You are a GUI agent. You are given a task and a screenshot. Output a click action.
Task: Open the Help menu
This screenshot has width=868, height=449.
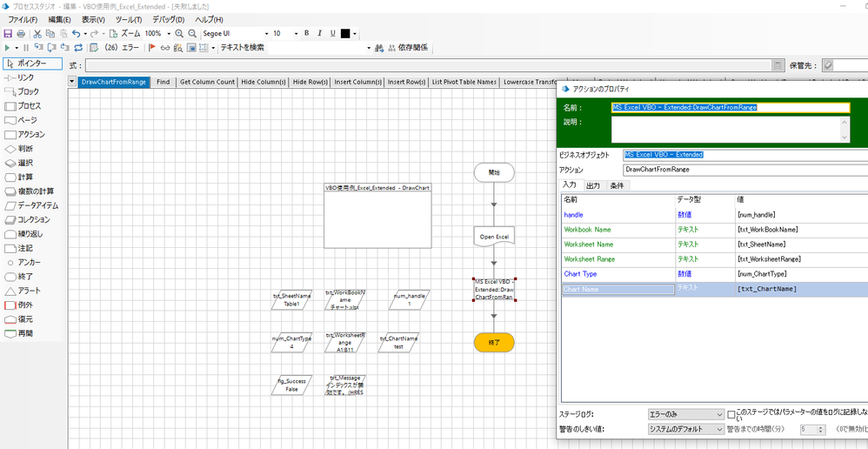pyautogui.click(x=209, y=19)
